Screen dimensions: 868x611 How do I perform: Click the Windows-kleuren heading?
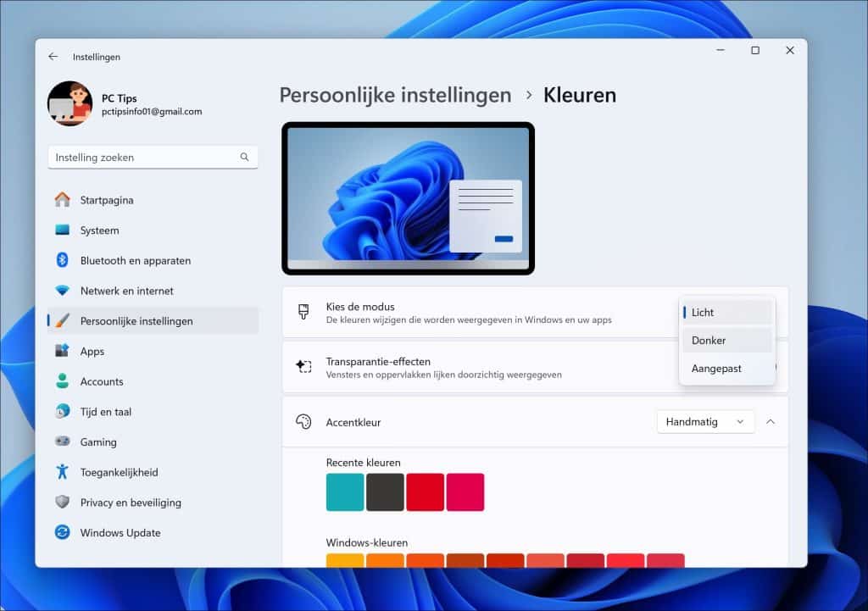[x=367, y=542]
